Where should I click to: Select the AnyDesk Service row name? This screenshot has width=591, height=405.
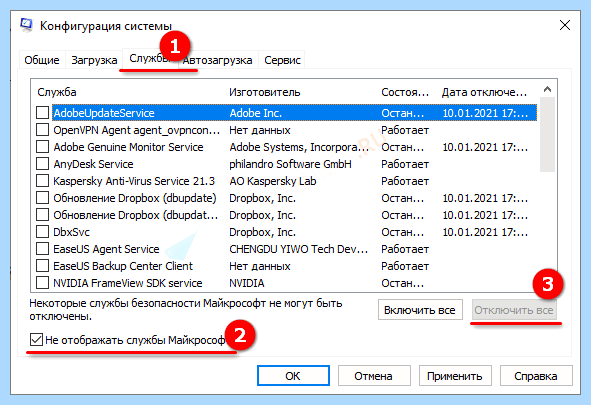click(93, 164)
